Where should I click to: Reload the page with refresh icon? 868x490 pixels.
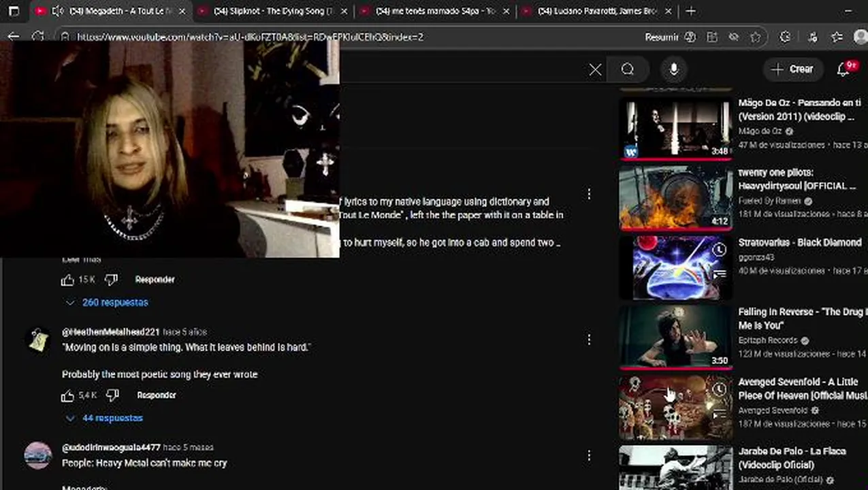pyautogui.click(x=38, y=37)
